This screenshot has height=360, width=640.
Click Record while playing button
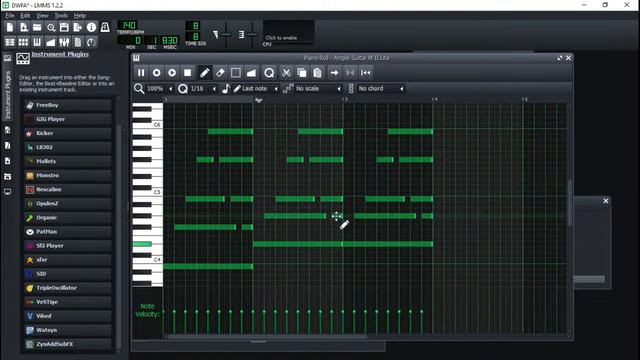pyautogui.click(x=172, y=73)
